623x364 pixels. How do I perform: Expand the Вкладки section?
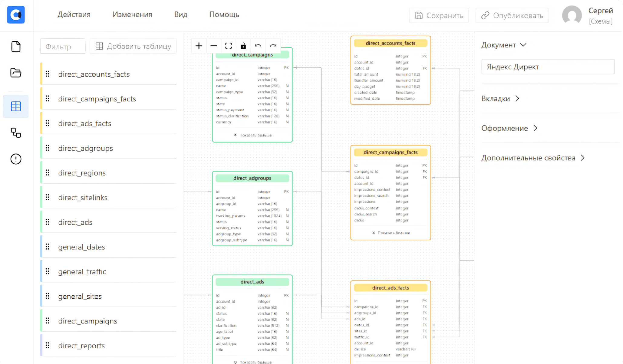click(x=500, y=99)
